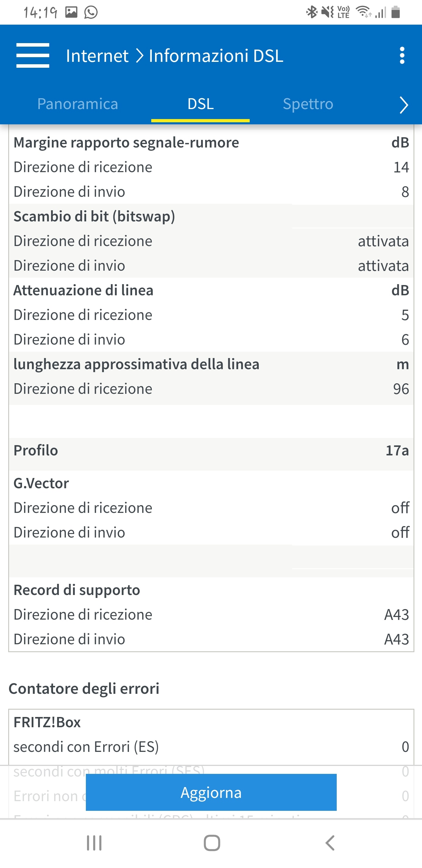The width and height of the screenshot is (422, 868).
Task: Tap the Internet breadcrumb title
Action: 97,56
